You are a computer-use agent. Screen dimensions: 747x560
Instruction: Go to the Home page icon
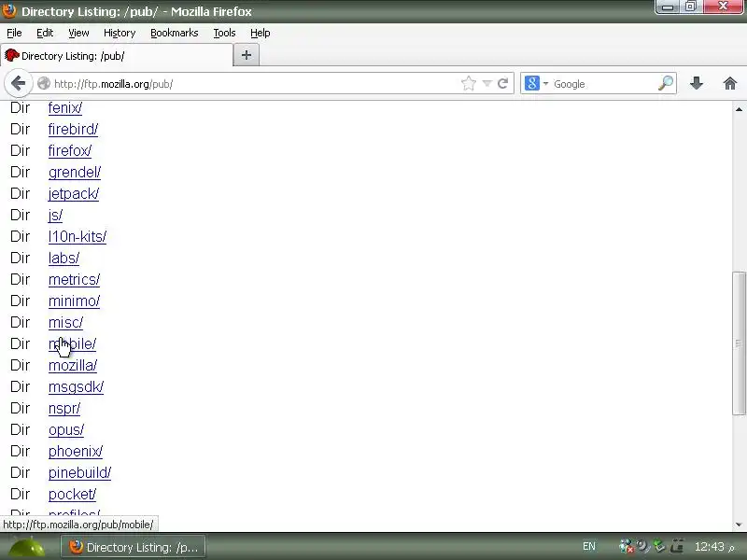click(x=730, y=83)
